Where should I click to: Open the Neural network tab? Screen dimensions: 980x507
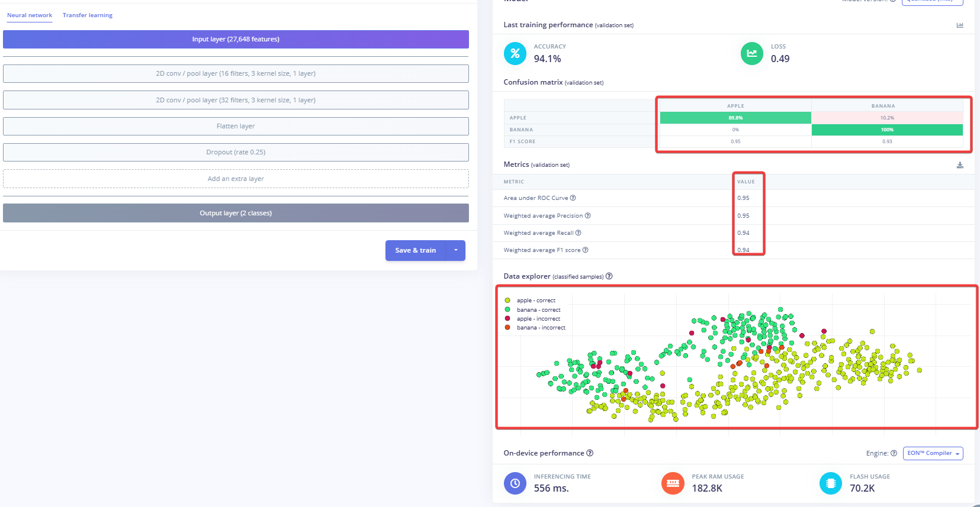point(30,15)
